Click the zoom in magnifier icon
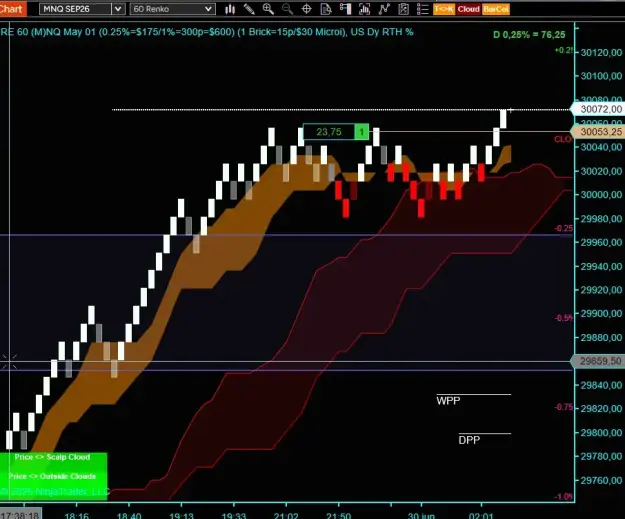625x519 pixels. pyautogui.click(x=268, y=9)
